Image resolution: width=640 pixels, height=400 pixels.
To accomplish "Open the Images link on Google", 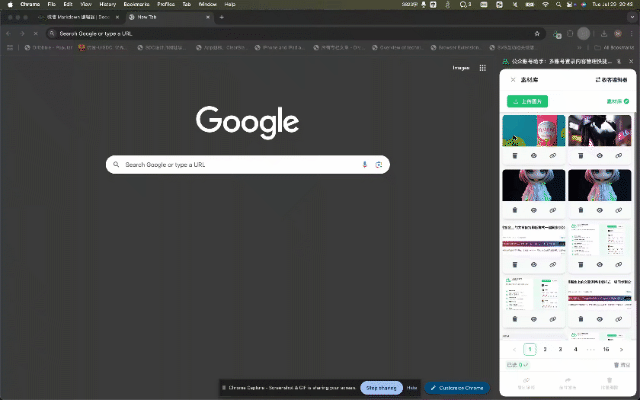I will [x=461, y=68].
